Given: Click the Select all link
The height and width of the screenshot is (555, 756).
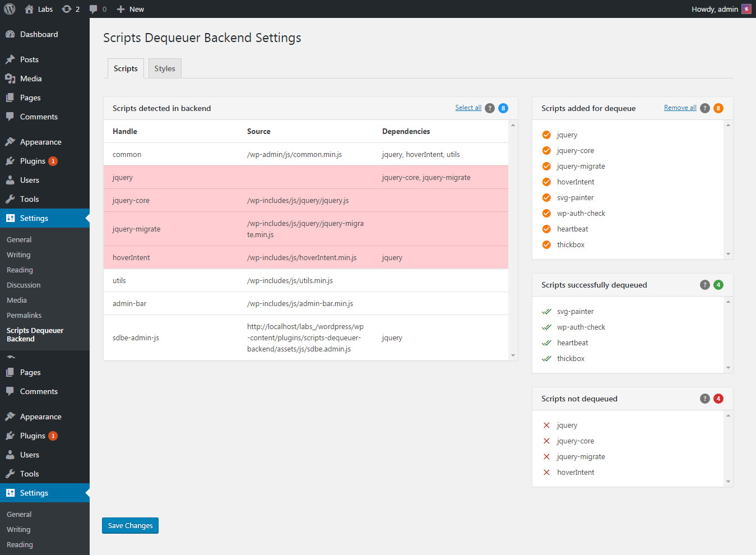Looking at the screenshot, I should [x=468, y=108].
